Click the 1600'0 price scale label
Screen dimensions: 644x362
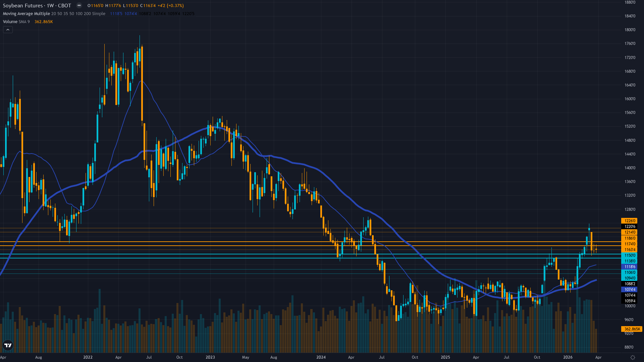(x=630, y=99)
